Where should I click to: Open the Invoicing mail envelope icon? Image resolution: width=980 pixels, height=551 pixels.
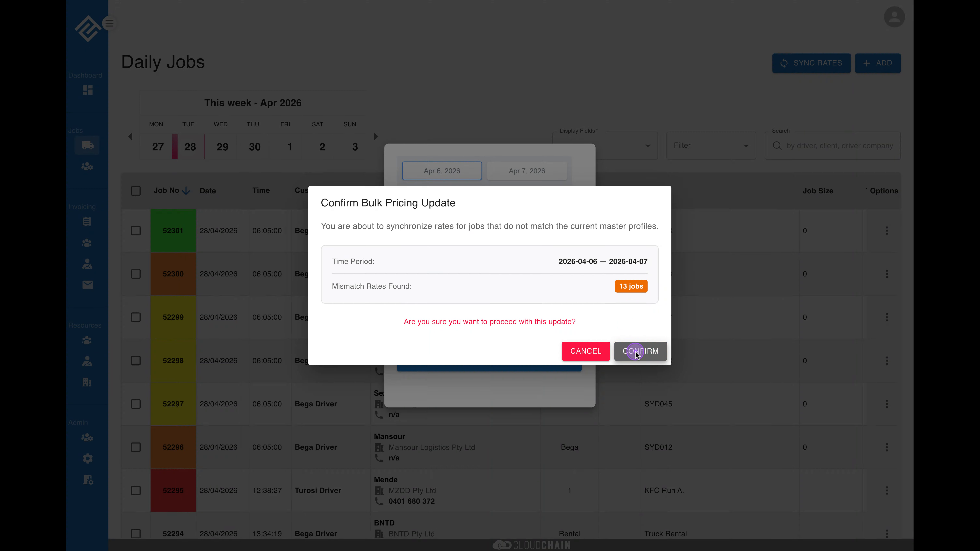pyautogui.click(x=87, y=285)
